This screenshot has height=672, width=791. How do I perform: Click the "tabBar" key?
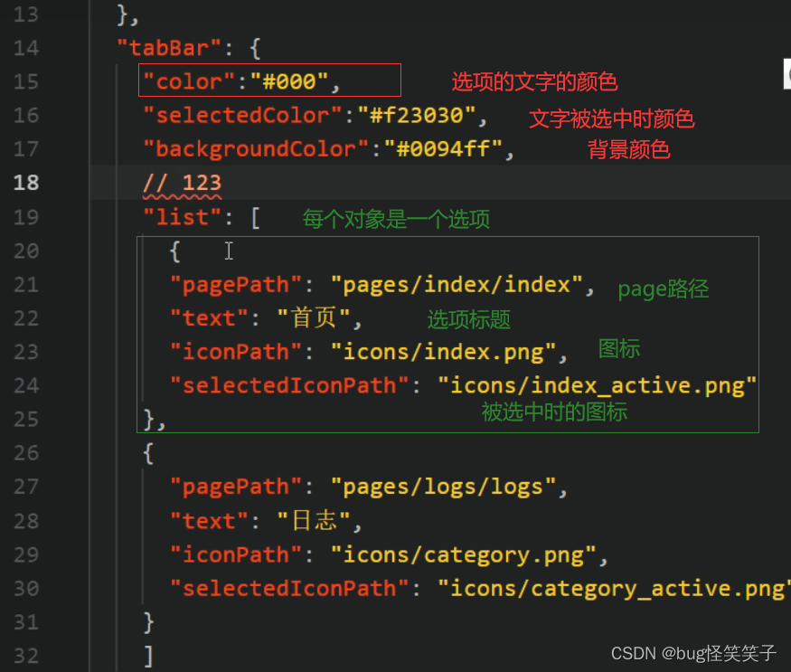[x=169, y=49]
